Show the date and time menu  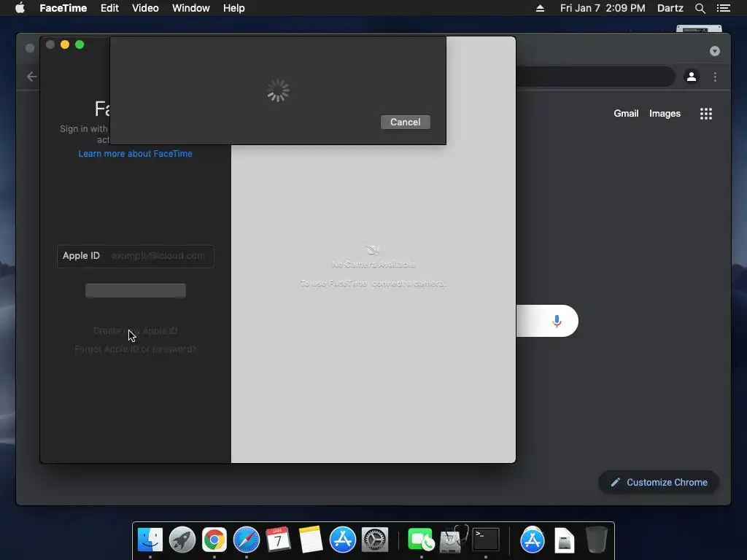603,8
